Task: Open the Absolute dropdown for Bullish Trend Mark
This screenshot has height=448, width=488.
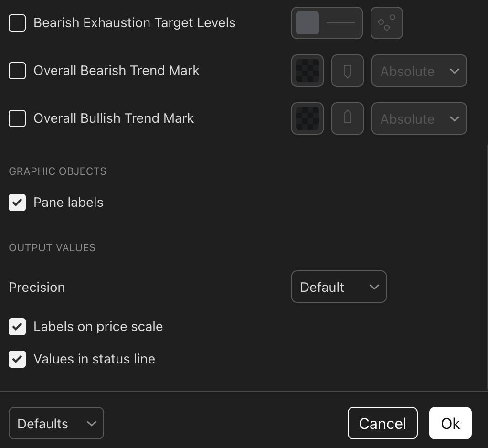Action: pyautogui.click(x=419, y=118)
